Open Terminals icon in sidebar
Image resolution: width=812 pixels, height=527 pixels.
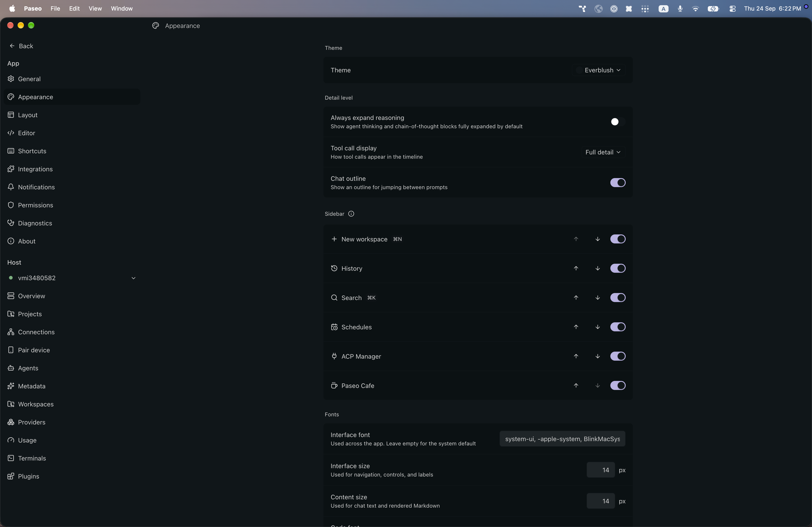click(x=11, y=458)
